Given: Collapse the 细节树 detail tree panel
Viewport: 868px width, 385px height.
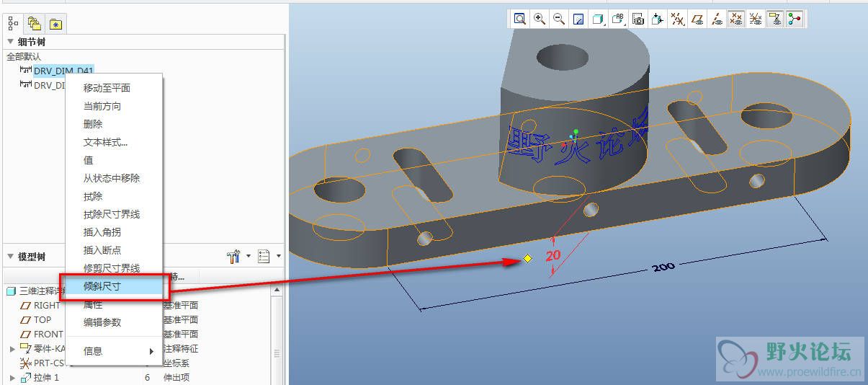Looking at the screenshot, I should click(10, 42).
